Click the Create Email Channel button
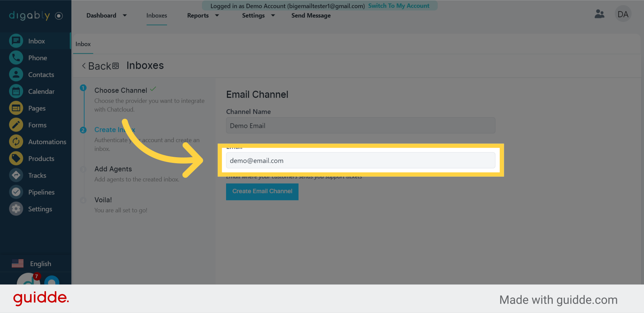Image resolution: width=644 pixels, height=313 pixels. (262, 191)
